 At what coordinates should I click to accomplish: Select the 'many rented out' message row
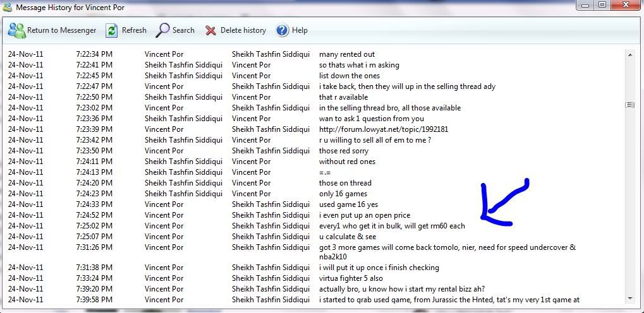(x=346, y=54)
